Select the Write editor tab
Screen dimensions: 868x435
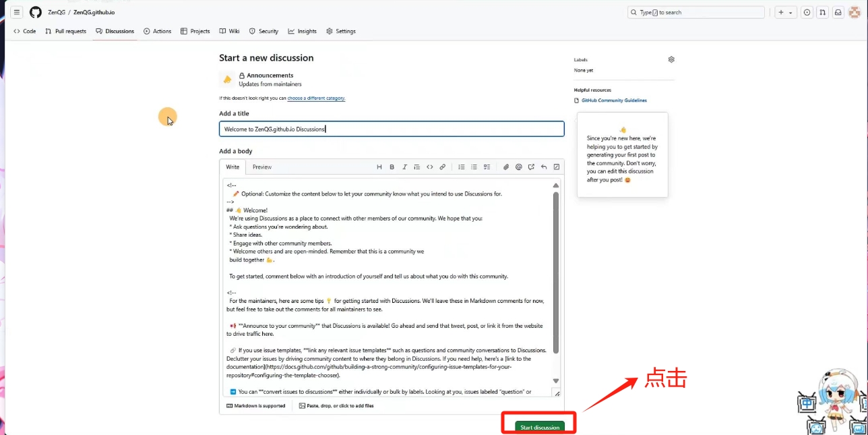(232, 167)
